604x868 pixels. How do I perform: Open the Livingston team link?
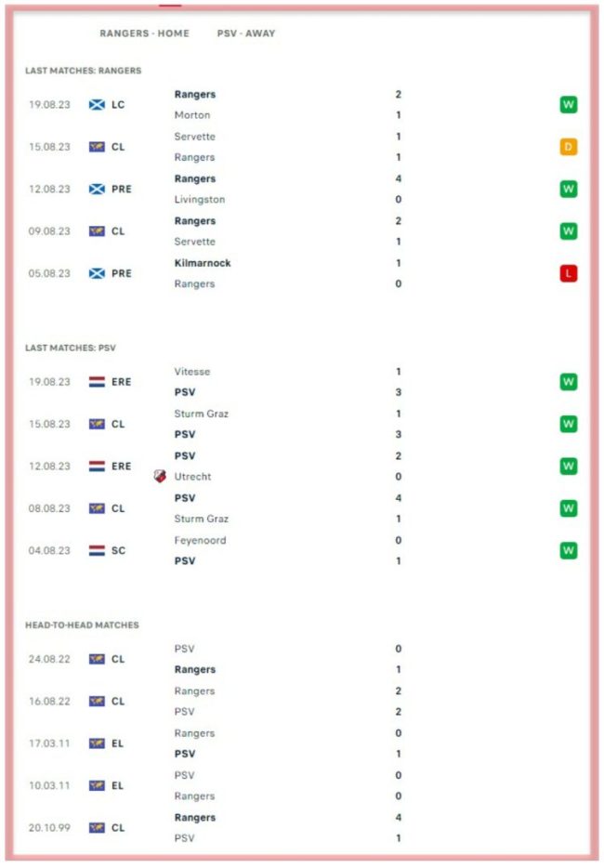click(x=199, y=199)
